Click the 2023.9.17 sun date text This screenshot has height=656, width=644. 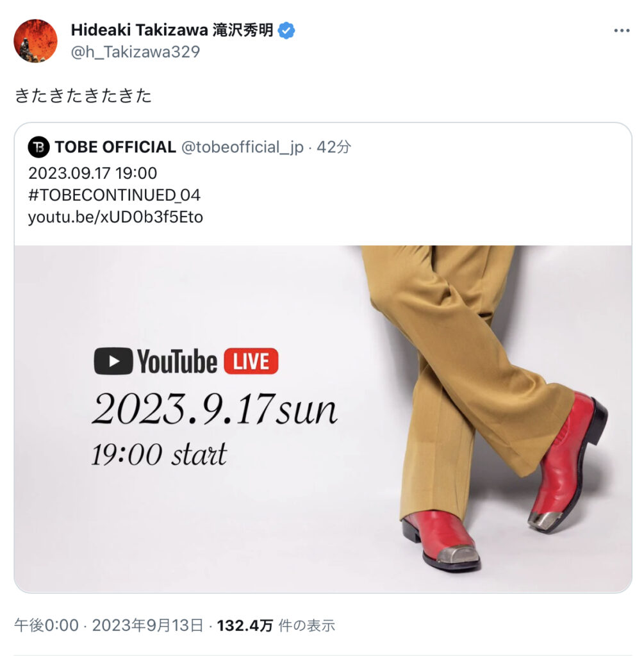[x=215, y=409]
